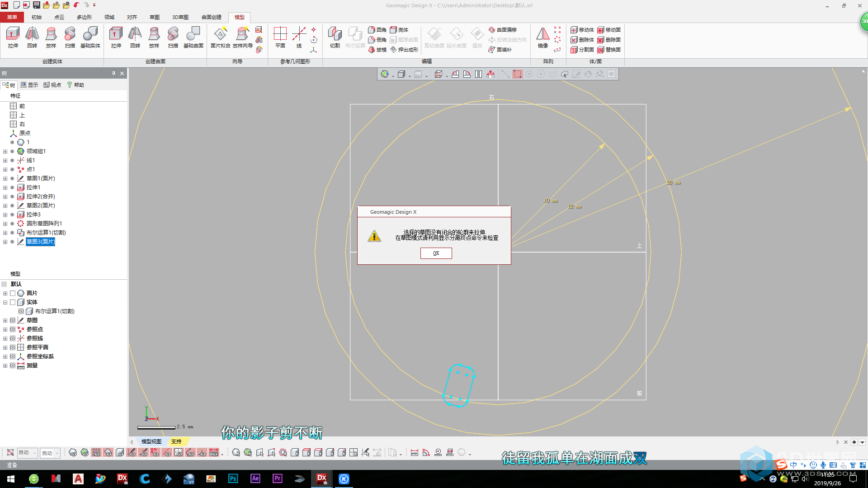Viewport: 868px width, 488px height.
Task: Expand the 圆形草图阵列1 node
Action: coord(5,224)
